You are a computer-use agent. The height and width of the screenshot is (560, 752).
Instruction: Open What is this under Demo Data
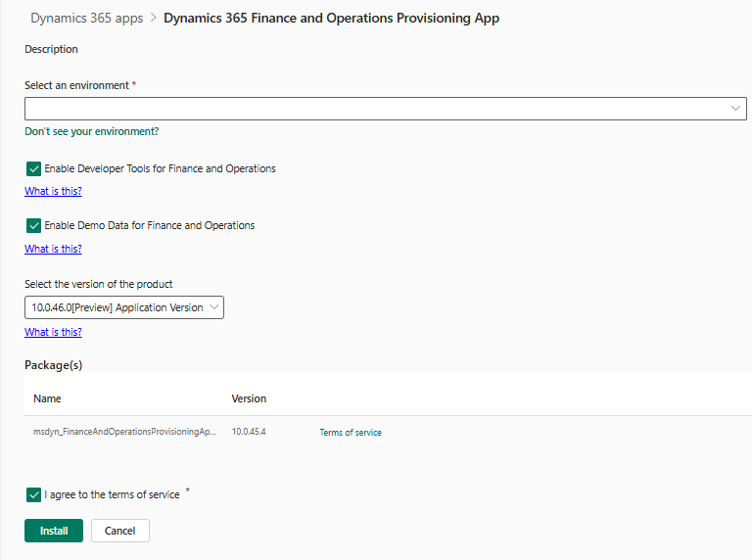point(53,249)
